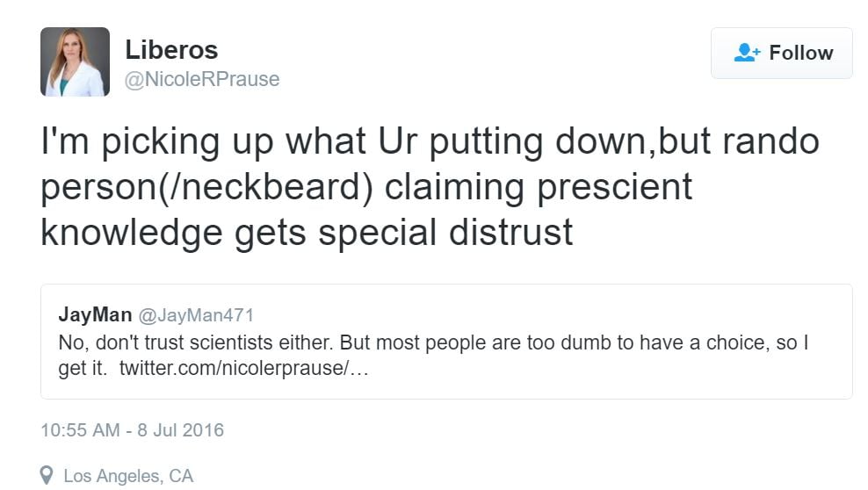The width and height of the screenshot is (868, 490).
Task: Click the add-person icon in Follow button
Action: (x=746, y=53)
